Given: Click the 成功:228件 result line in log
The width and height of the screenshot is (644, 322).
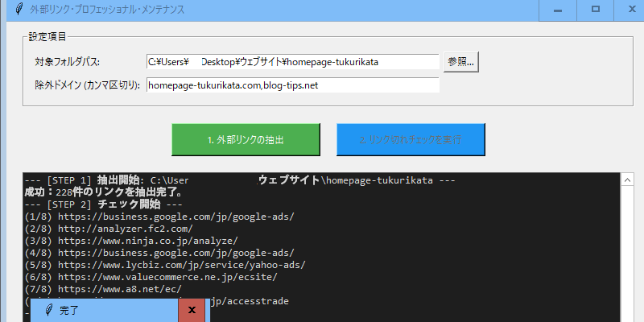Looking at the screenshot, I should (x=105, y=192).
